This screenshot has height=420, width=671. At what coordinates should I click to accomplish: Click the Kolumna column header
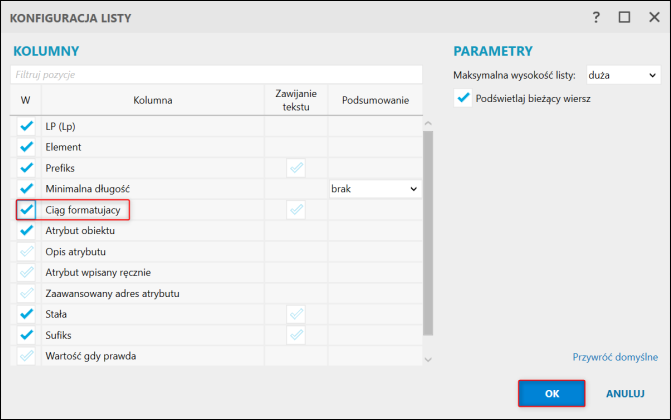click(x=152, y=100)
